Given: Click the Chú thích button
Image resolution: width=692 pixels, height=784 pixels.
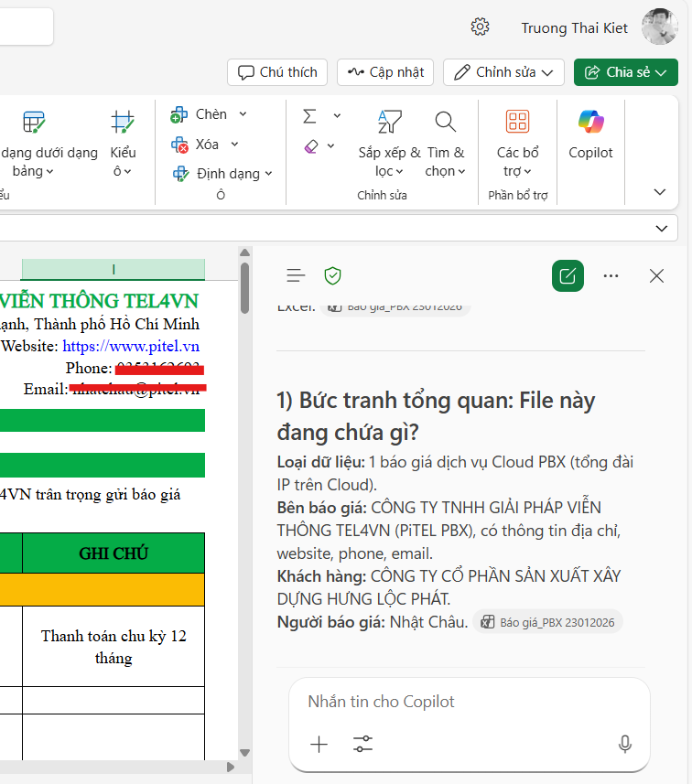Looking at the screenshot, I should [x=278, y=72].
